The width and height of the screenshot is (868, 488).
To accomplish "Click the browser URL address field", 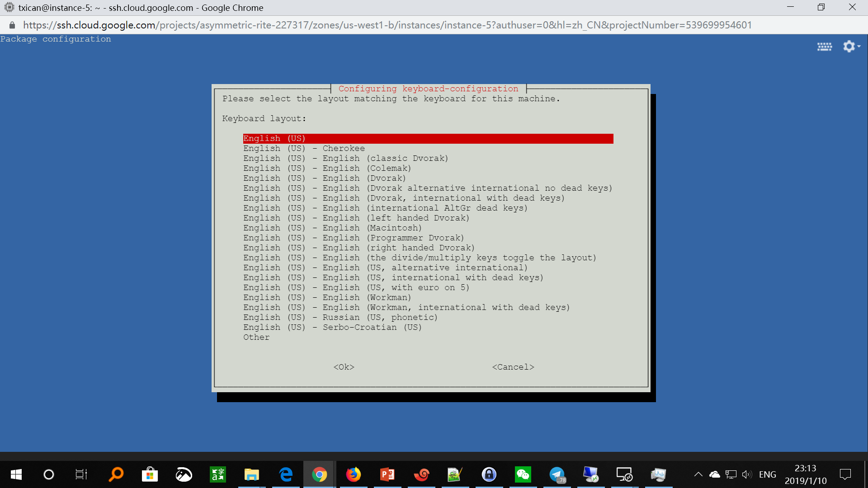I will point(387,25).
